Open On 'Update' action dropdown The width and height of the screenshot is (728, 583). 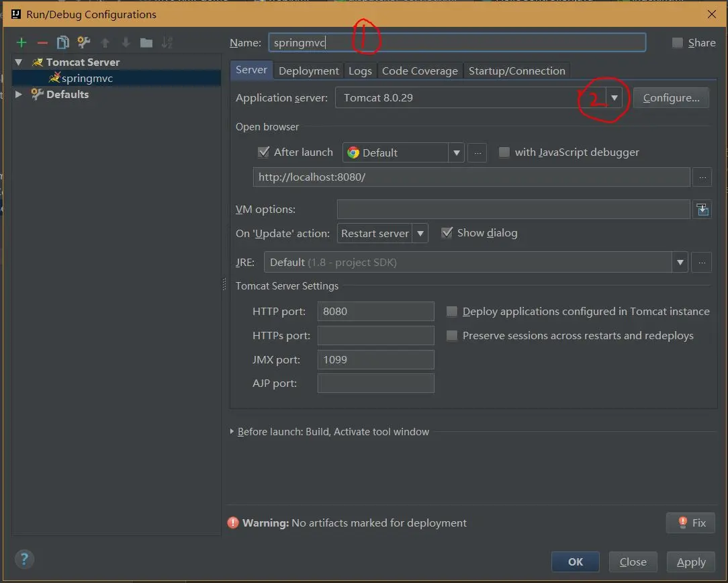point(420,234)
